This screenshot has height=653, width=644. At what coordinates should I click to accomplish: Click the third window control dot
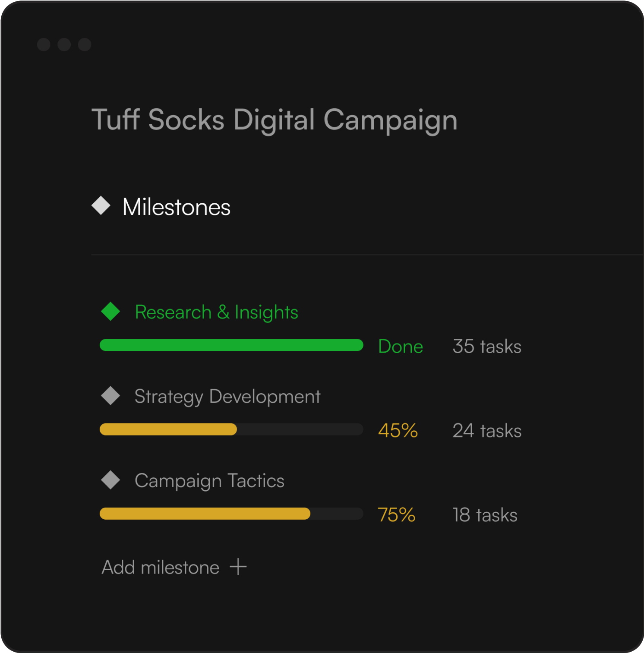[85, 44]
